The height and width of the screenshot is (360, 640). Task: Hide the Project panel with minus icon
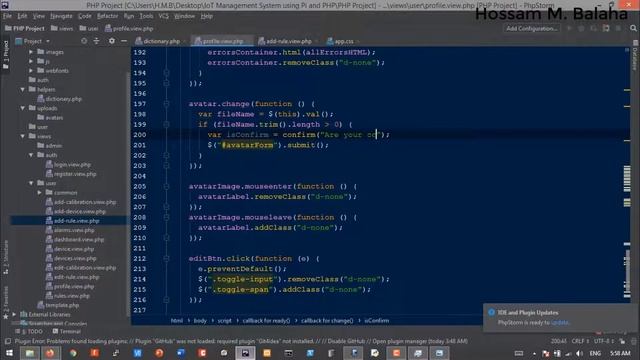pos(124,41)
